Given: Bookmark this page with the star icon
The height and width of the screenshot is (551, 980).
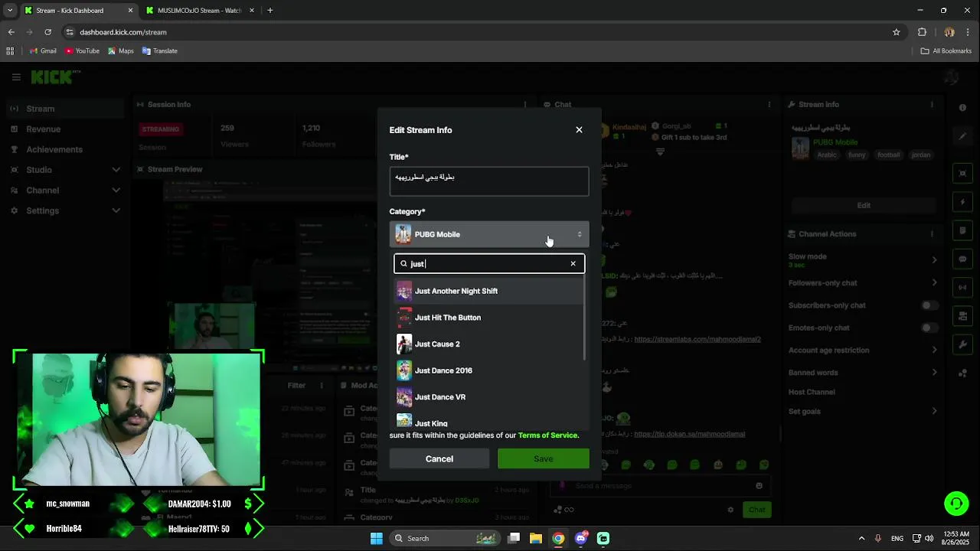Looking at the screenshot, I should [896, 32].
